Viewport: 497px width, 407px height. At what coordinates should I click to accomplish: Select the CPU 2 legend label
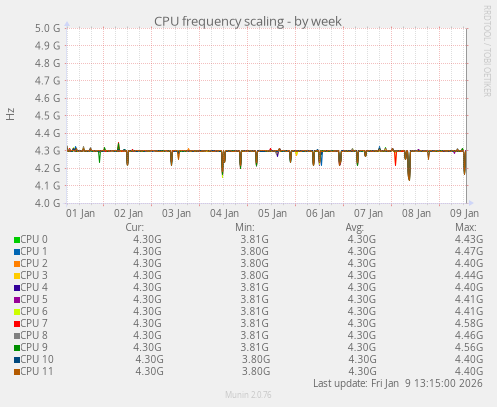[x=34, y=263]
